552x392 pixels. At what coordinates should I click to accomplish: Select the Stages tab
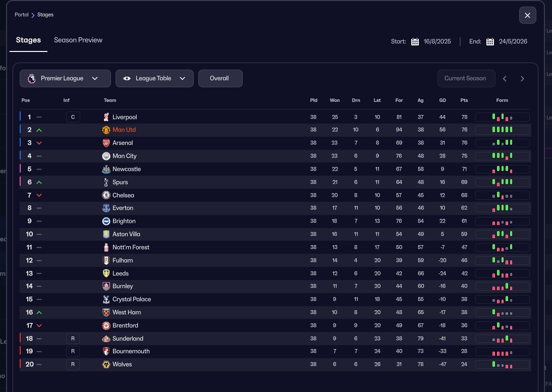point(28,40)
